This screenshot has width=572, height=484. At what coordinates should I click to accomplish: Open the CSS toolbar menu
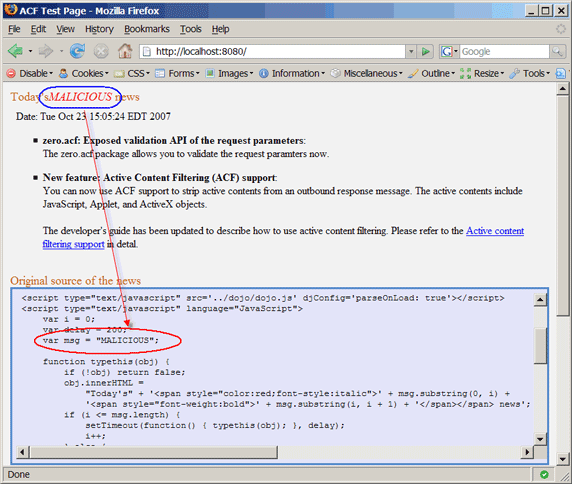click(x=132, y=73)
